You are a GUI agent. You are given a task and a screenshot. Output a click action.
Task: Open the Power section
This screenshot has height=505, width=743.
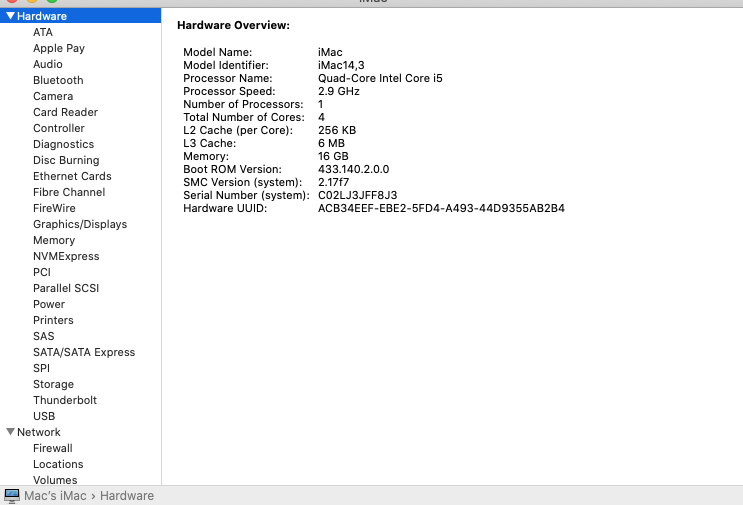coord(49,304)
